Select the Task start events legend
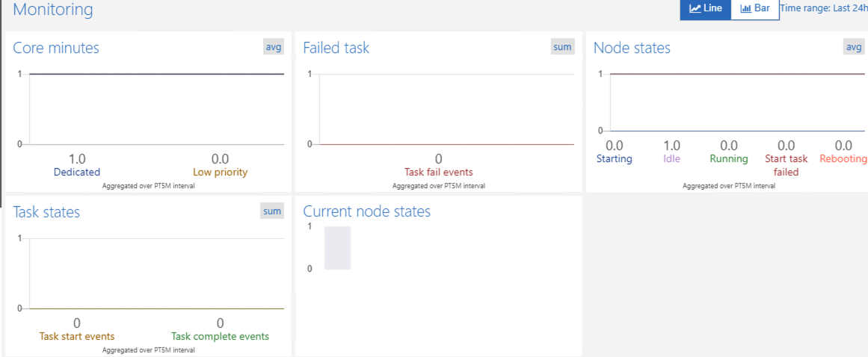Viewport: 868px width, 357px height. point(77,336)
